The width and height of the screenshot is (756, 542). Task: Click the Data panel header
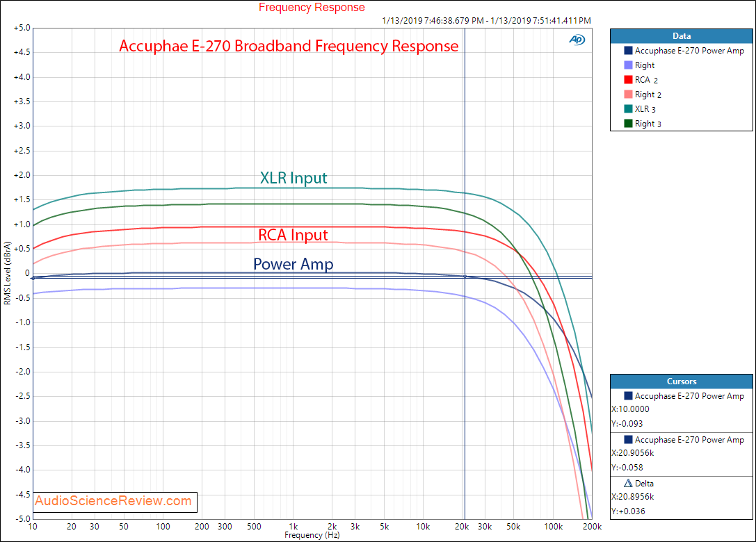(x=682, y=36)
